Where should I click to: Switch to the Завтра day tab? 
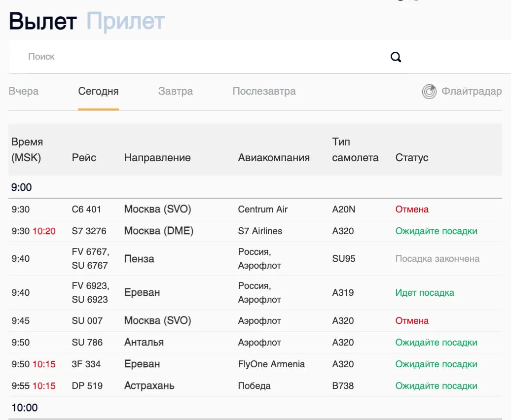click(175, 91)
